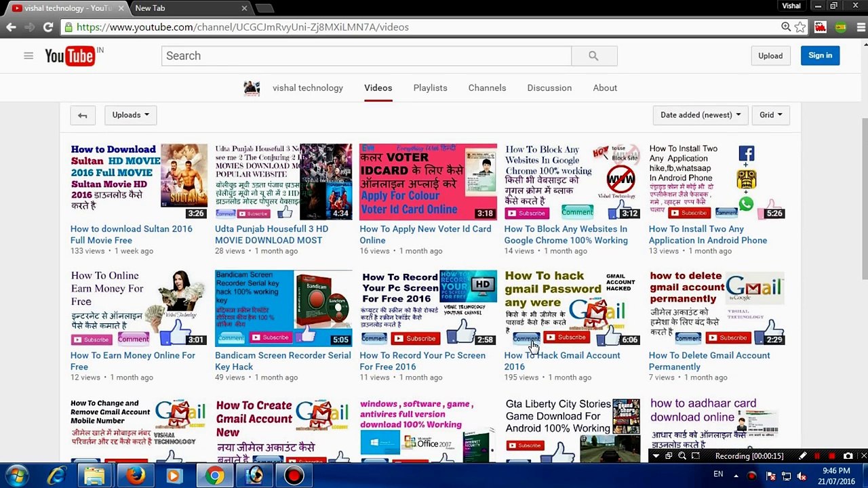Viewport: 868px width, 488px height.
Task: Expand the Uploads dropdown
Action: (130, 115)
